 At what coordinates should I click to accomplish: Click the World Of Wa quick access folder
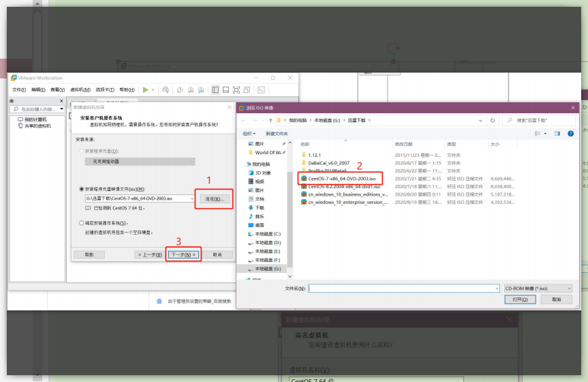pos(267,153)
